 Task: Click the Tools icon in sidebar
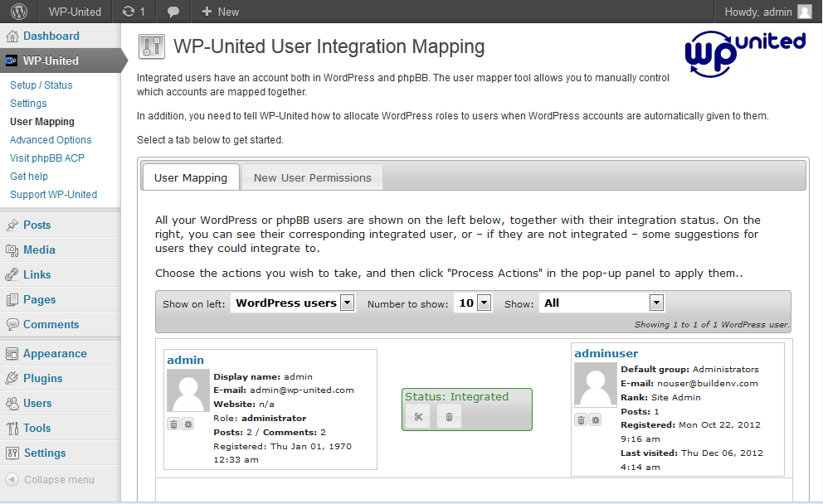click(x=12, y=429)
